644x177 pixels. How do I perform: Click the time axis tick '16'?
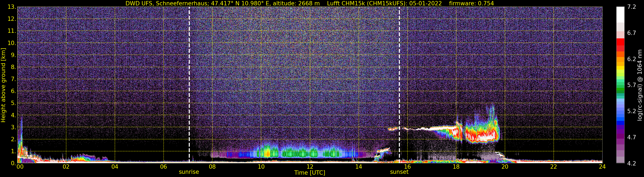click(x=407, y=167)
